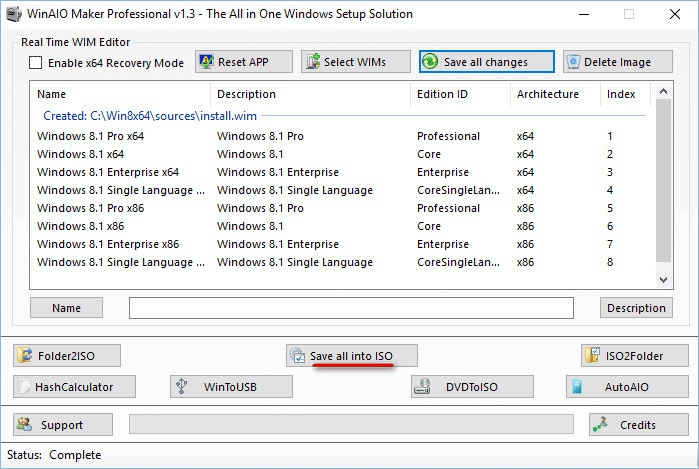The height and width of the screenshot is (469, 699).
Task: Click Core edition ID in index 2 row
Action: click(429, 154)
